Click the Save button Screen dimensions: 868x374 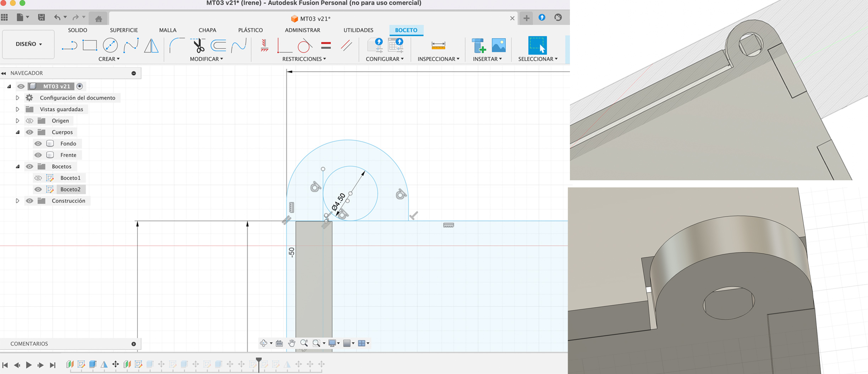click(x=42, y=17)
